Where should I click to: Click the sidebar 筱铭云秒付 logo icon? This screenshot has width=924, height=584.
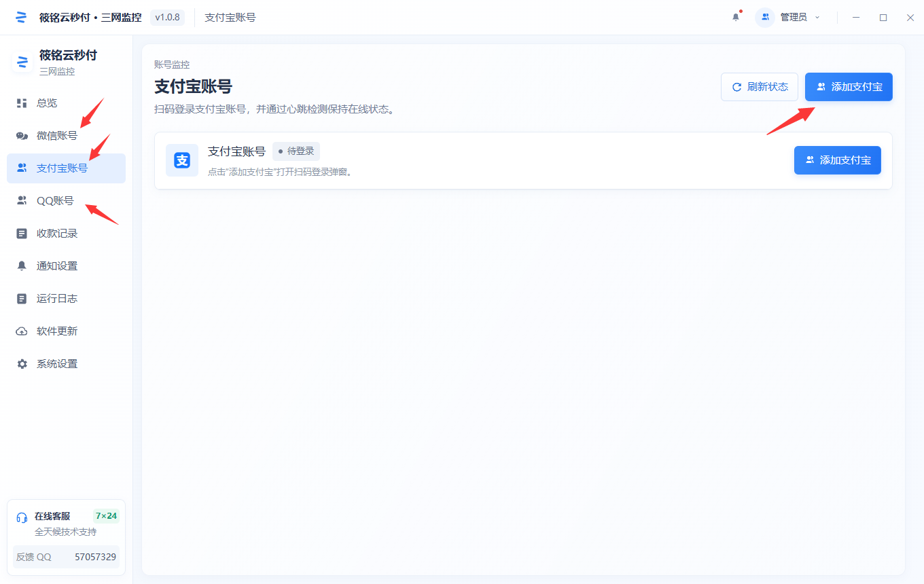click(22, 62)
